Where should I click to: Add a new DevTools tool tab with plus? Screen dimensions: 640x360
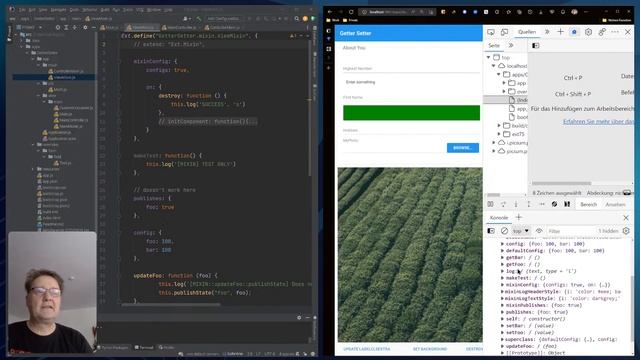pos(560,32)
